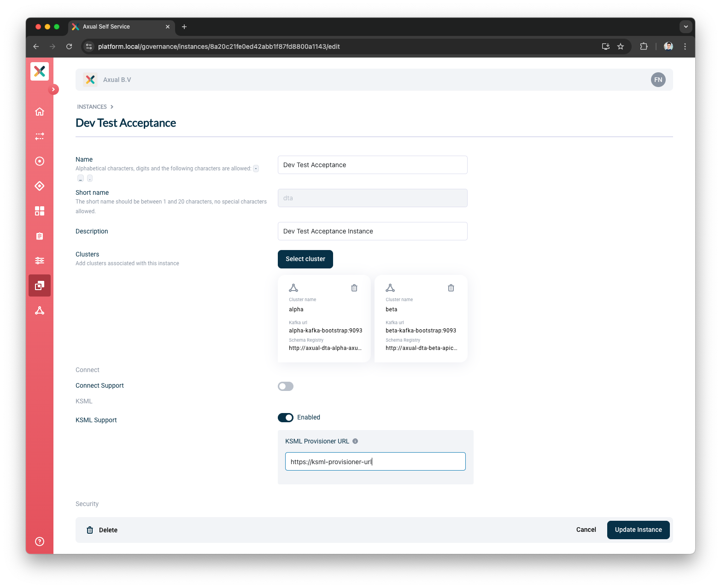The width and height of the screenshot is (721, 588).
Task: Open the cluster triangle icon in sidebar
Action: coord(40,310)
